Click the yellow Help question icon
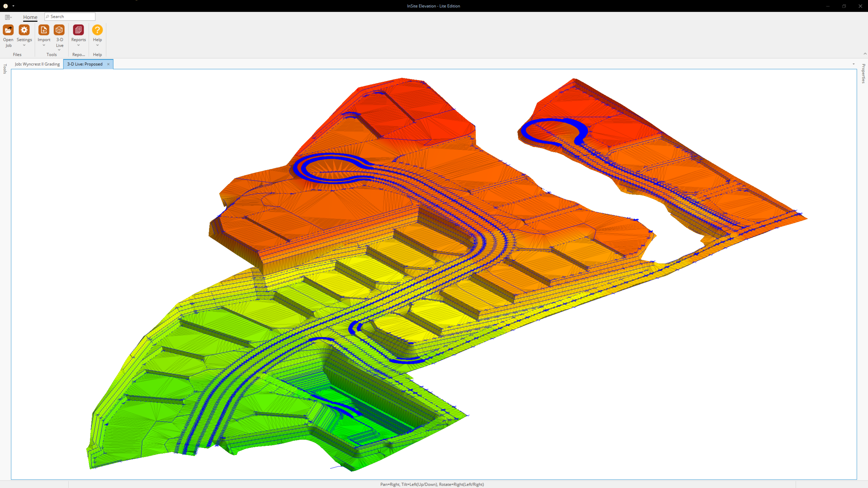The image size is (868, 488). point(97,30)
